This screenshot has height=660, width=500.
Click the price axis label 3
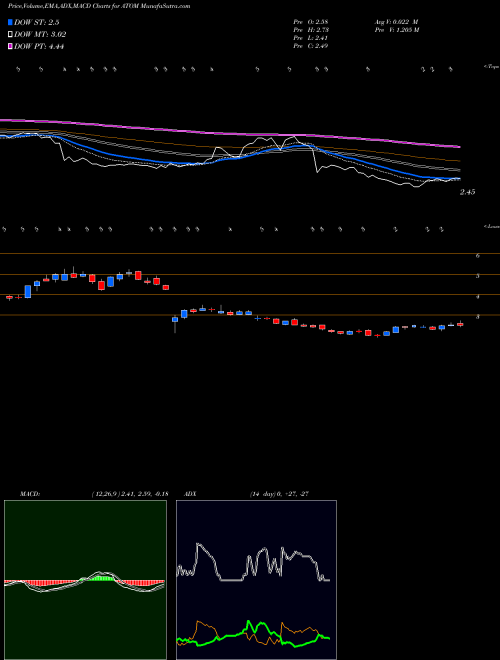[x=478, y=317]
